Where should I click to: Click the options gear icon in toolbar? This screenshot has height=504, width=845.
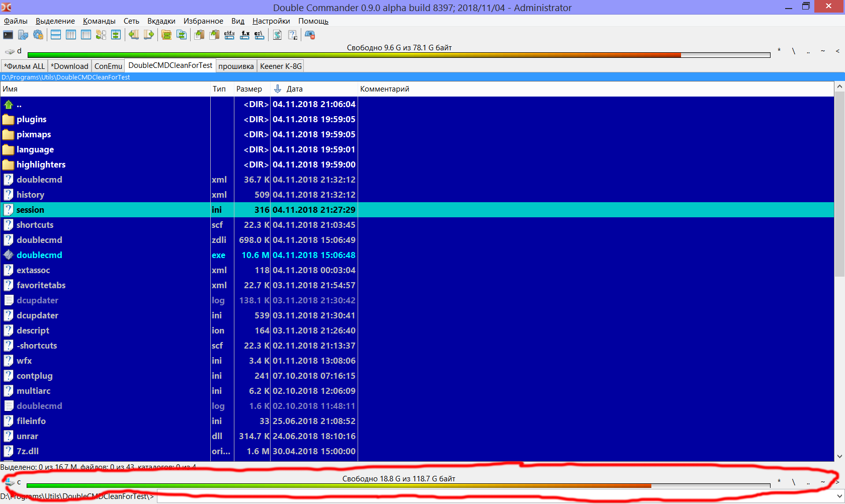coord(38,35)
